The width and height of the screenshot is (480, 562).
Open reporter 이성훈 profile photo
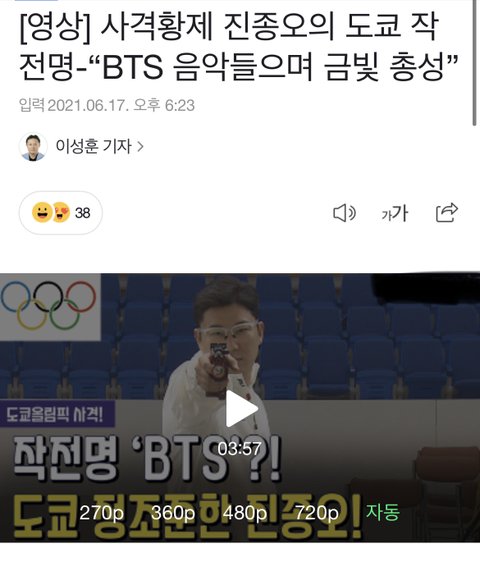tap(33, 147)
